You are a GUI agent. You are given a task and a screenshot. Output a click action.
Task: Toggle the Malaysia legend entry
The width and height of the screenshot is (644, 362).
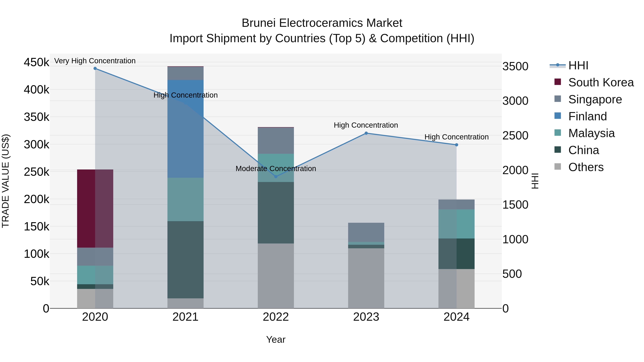(x=584, y=133)
